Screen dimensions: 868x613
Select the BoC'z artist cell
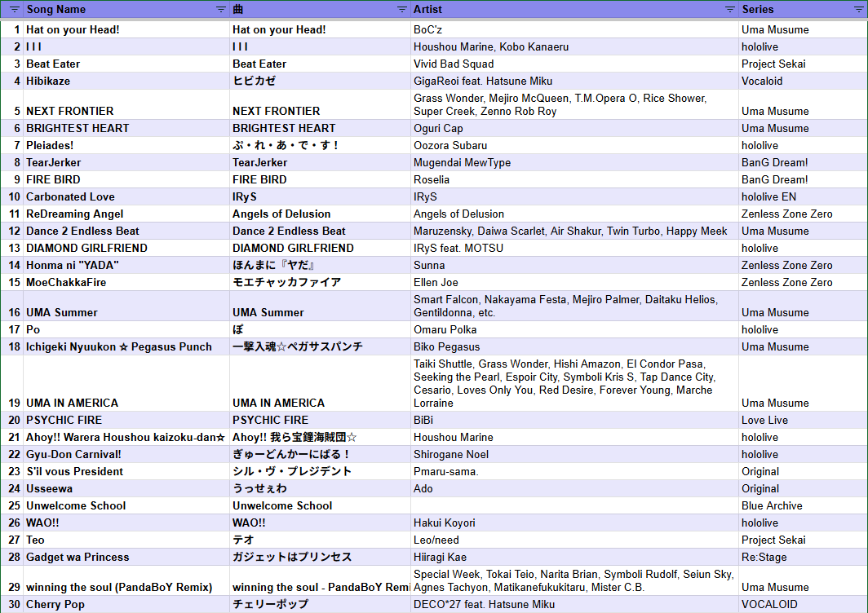pyautogui.click(x=574, y=30)
